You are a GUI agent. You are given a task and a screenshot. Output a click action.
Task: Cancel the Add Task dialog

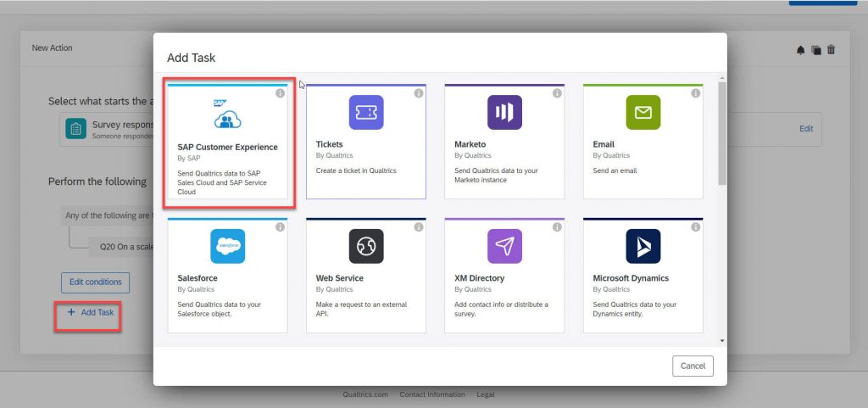click(693, 366)
